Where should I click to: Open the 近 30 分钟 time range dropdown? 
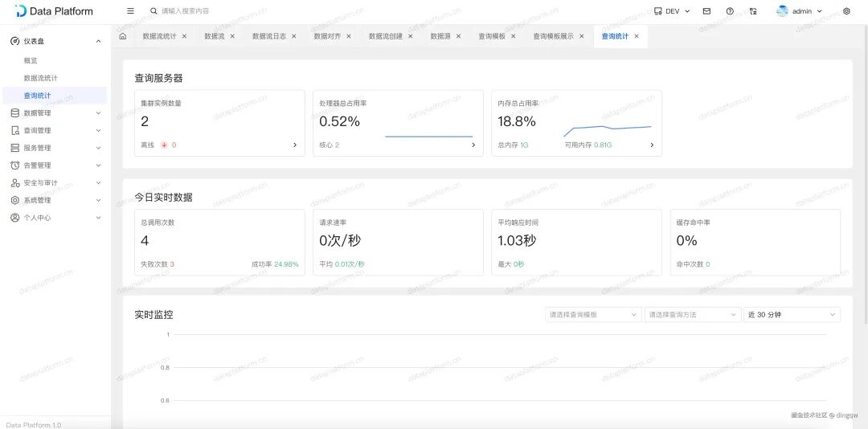792,314
